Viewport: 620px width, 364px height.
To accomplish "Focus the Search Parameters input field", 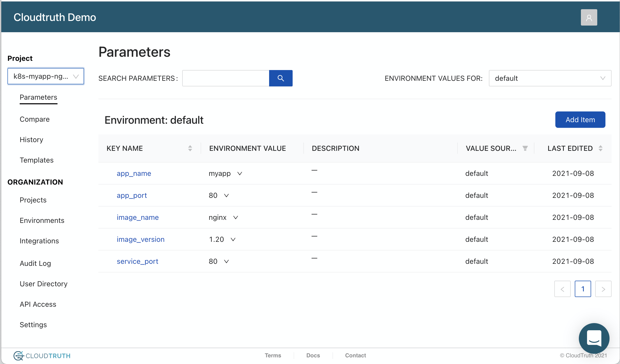I will [226, 78].
